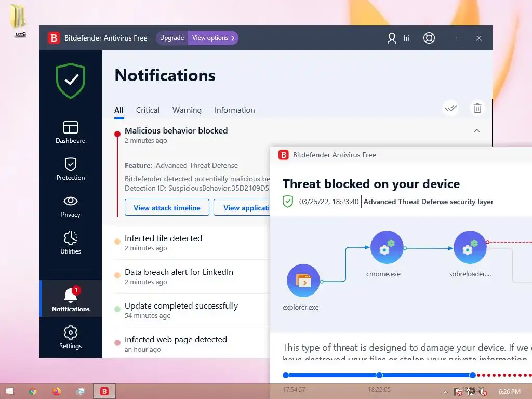The height and width of the screenshot is (399, 532).
Task: Click the green shield status icon
Action: pyautogui.click(x=71, y=81)
